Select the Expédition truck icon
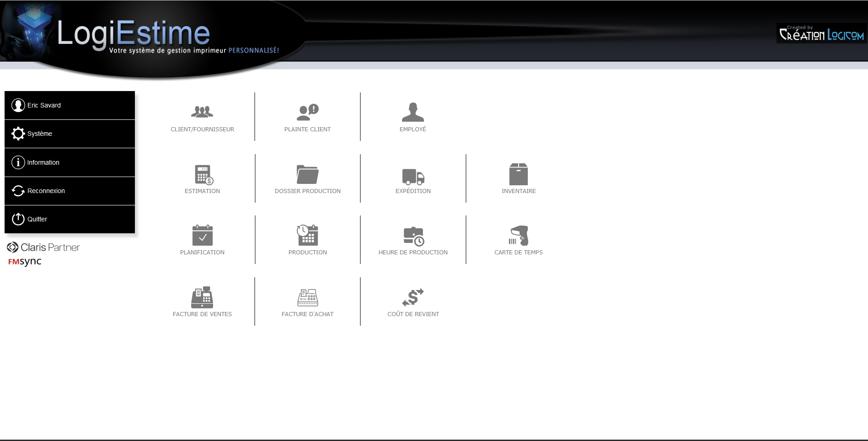The width and height of the screenshot is (868, 441). click(x=413, y=176)
